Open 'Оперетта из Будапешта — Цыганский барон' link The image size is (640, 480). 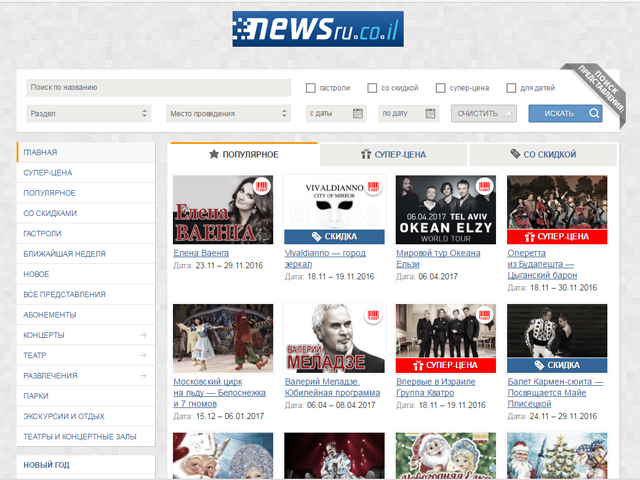[x=542, y=264]
